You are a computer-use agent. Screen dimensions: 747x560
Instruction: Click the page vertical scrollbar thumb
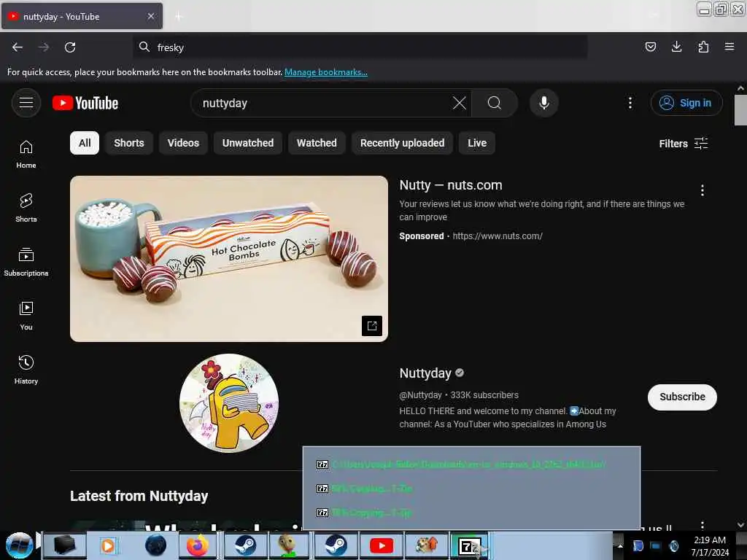pyautogui.click(x=740, y=110)
